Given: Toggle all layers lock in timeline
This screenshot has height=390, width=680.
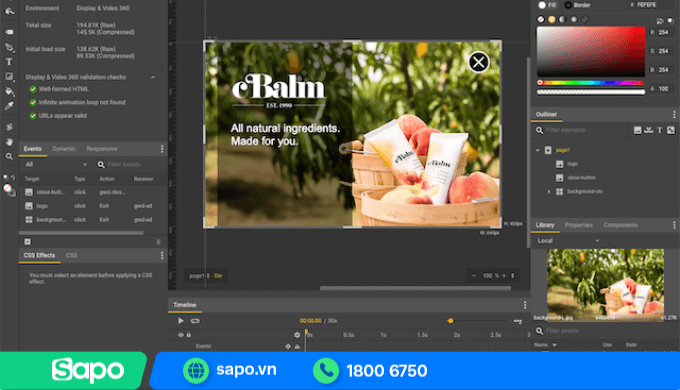Looking at the screenshot, I should [x=189, y=335].
